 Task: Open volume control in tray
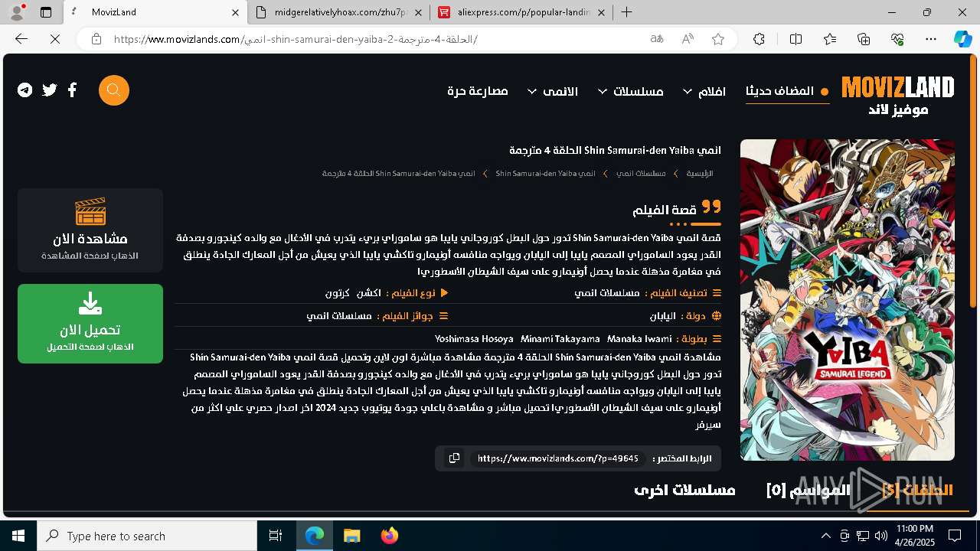[x=881, y=536]
